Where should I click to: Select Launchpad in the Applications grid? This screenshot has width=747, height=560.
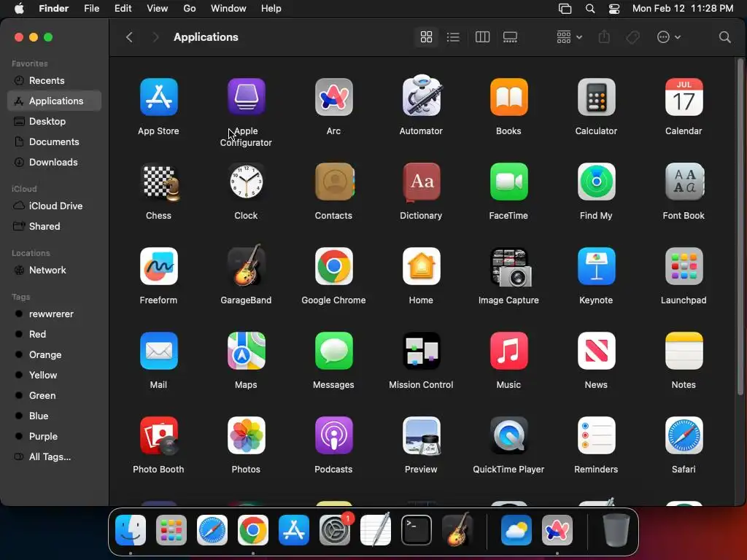click(684, 266)
